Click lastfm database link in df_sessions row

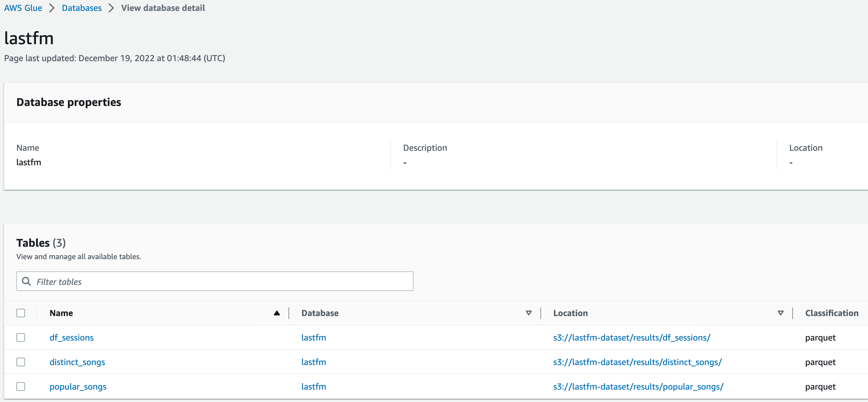313,337
